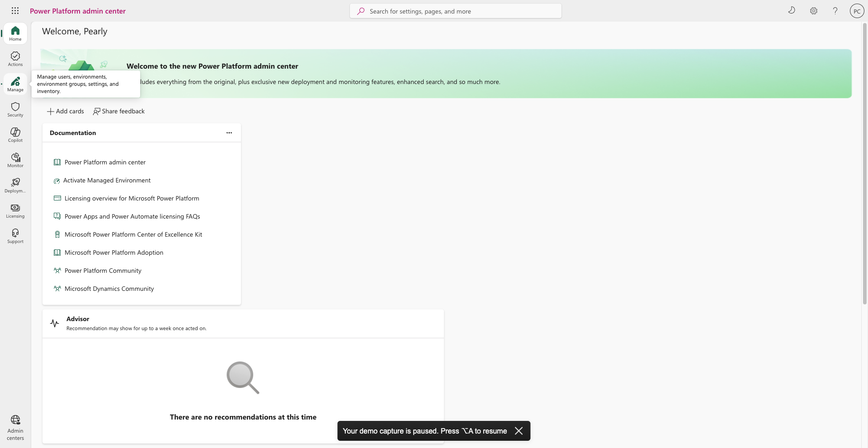Open the settings gear
This screenshot has height=448, width=868.
point(813,11)
